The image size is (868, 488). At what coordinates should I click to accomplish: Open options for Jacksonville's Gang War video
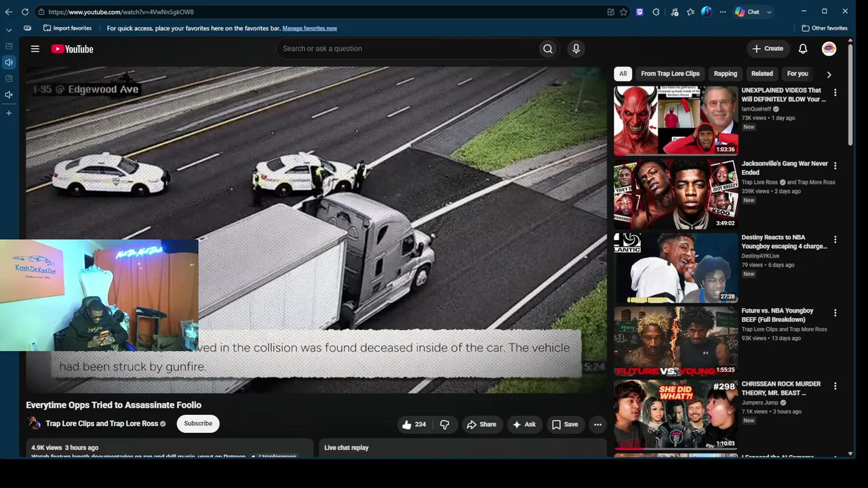pyautogui.click(x=835, y=165)
